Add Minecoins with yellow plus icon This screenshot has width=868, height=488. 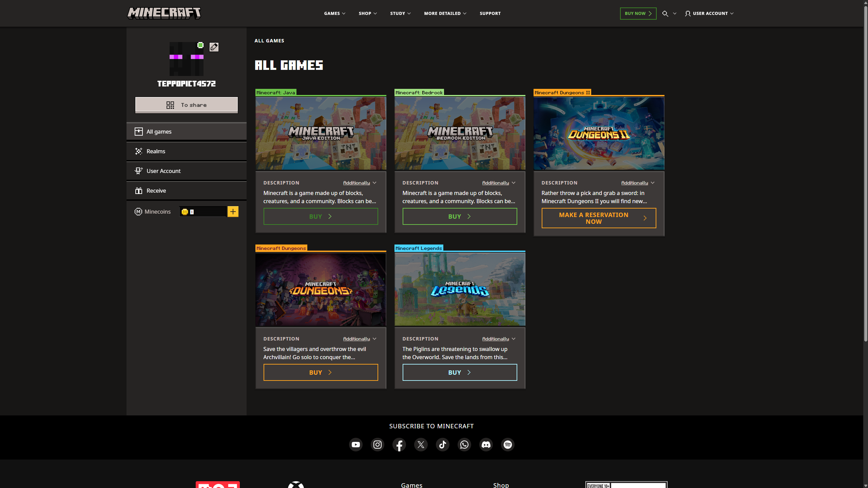(x=233, y=212)
